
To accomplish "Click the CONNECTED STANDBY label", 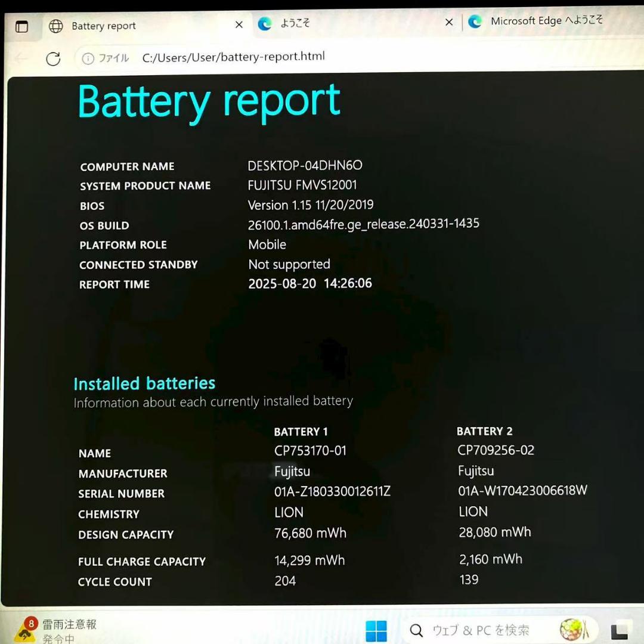I will [138, 265].
